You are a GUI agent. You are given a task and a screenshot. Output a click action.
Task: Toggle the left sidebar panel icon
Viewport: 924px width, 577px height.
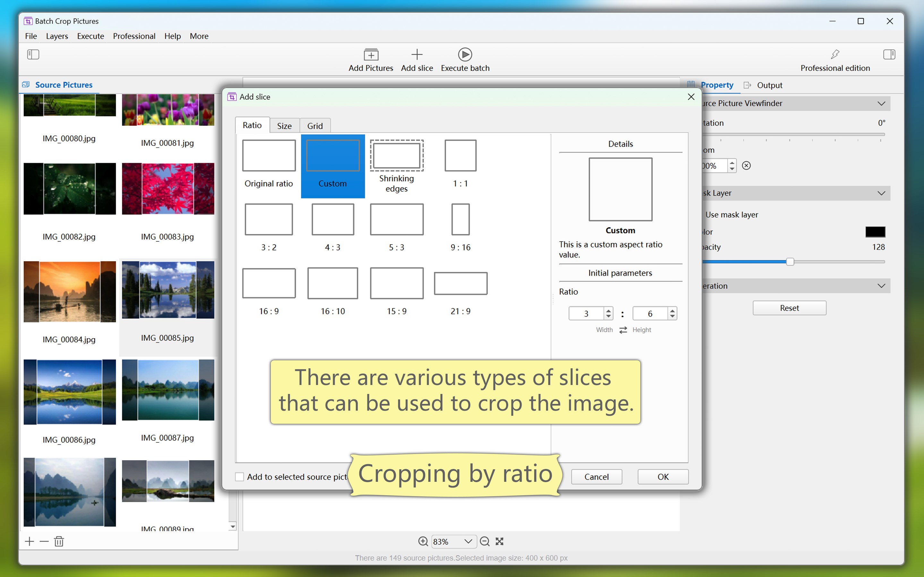33,54
